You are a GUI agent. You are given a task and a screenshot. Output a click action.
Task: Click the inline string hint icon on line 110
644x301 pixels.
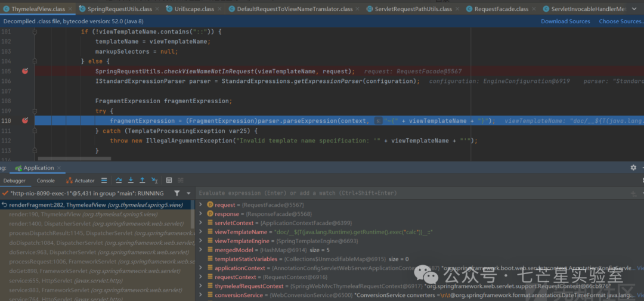pos(378,121)
